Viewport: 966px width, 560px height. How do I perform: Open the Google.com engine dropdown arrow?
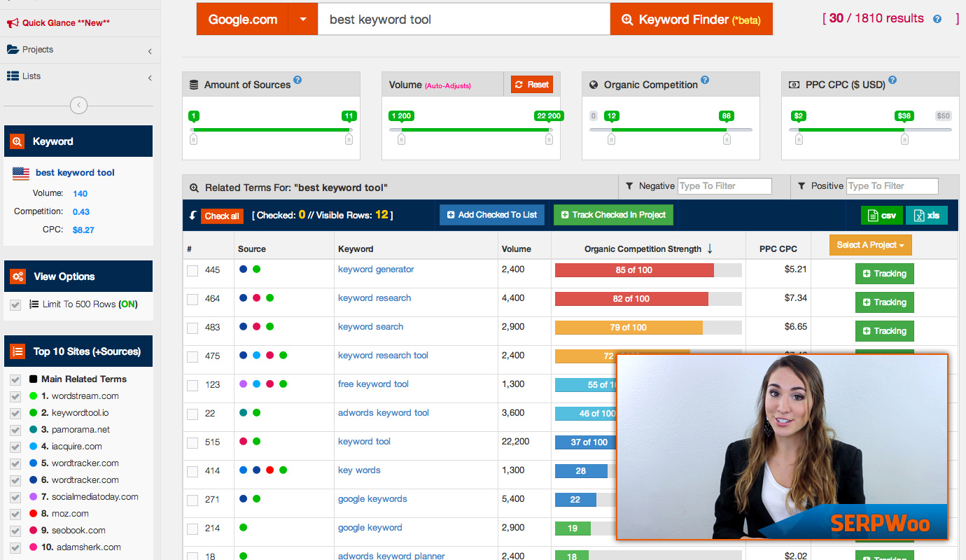point(303,20)
